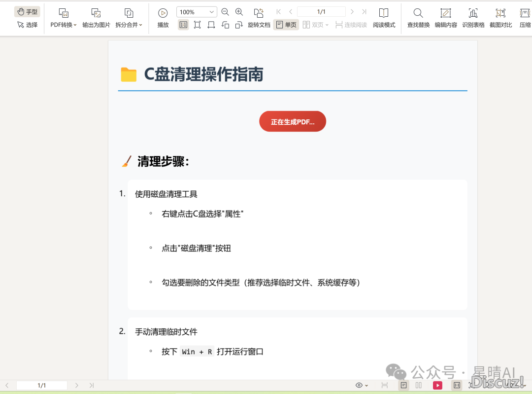Enter 阅读模式 reading mode
This screenshot has width=532, height=394.
click(384, 18)
